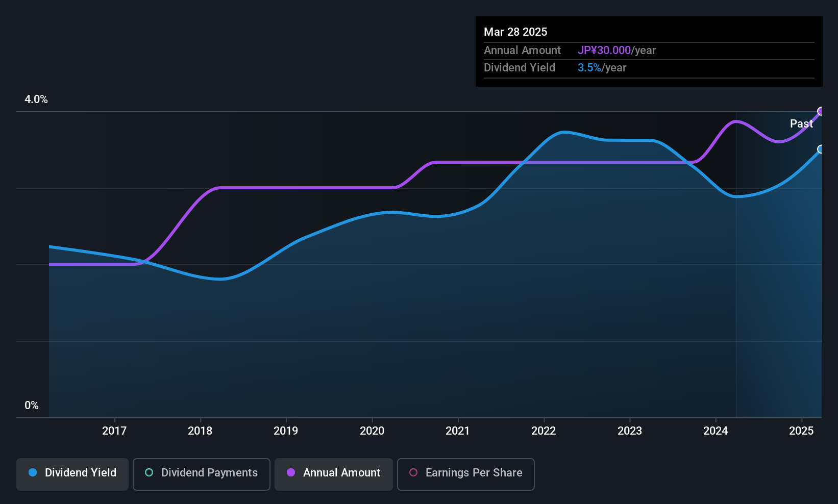Click the 'Past' label on the chart
This screenshot has width=838, height=504.
click(801, 124)
